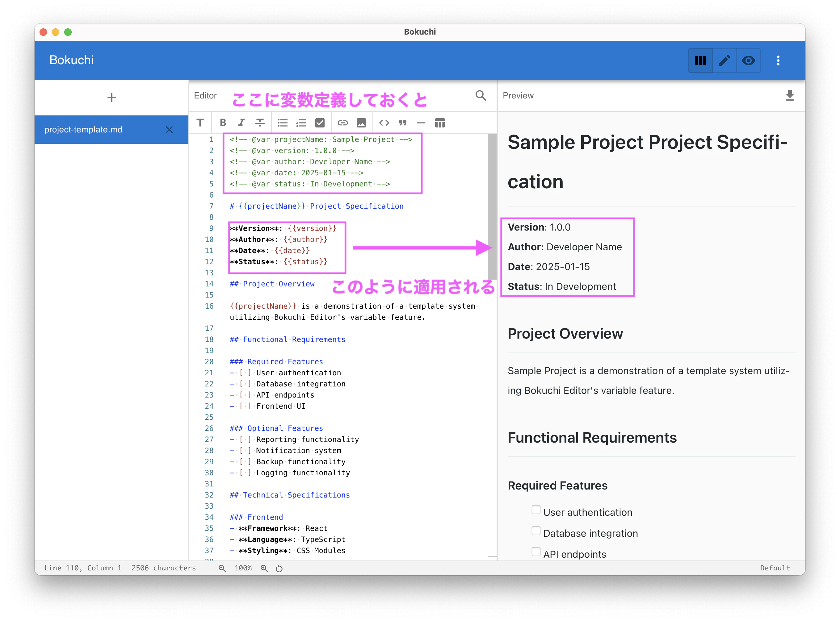This screenshot has width=840, height=621.
Task: Close the project-template.md tab
Action: [169, 130]
